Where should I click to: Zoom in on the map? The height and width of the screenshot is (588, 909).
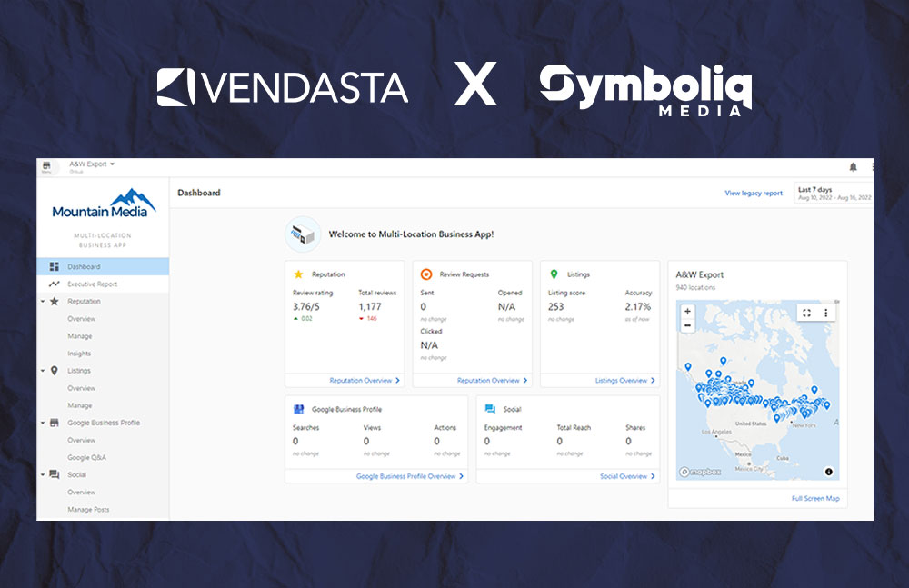pos(687,312)
